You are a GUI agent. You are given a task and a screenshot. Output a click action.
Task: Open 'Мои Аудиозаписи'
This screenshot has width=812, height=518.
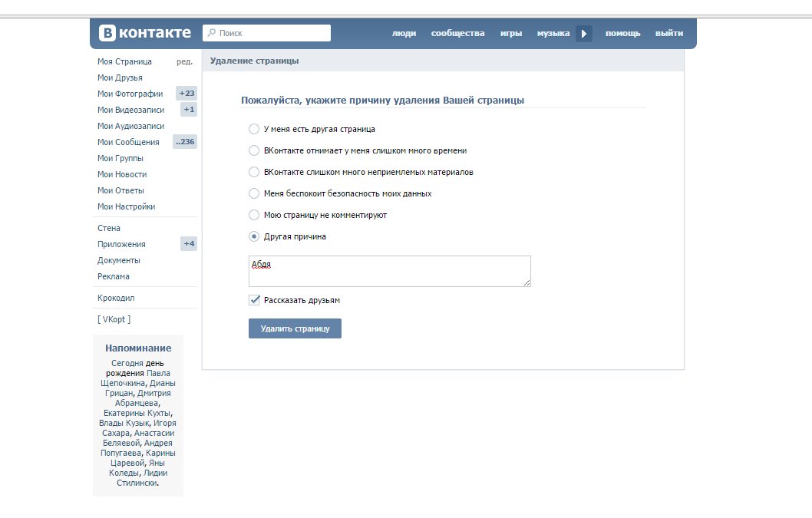pos(130,126)
